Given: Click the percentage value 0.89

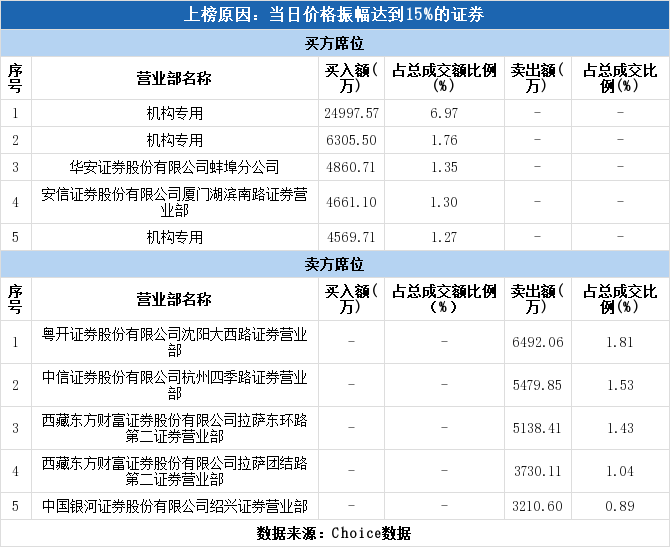Looking at the screenshot, I should pos(620,506).
